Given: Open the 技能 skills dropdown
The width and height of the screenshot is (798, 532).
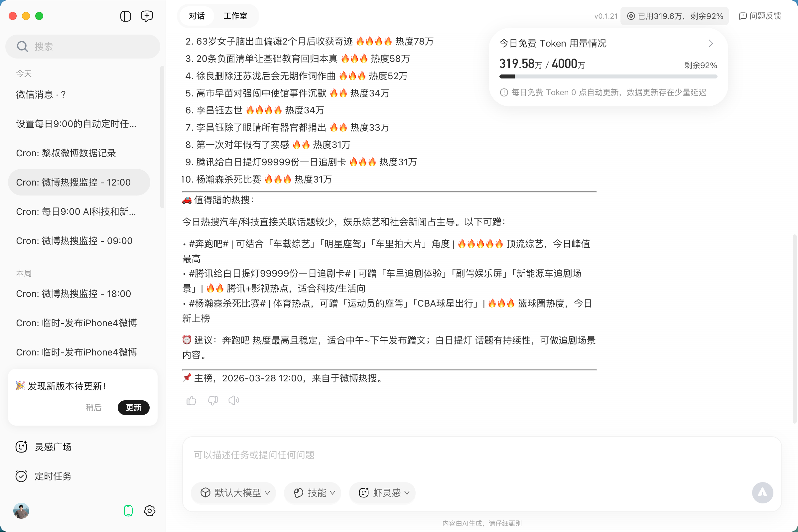Looking at the screenshot, I should coord(312,493).
